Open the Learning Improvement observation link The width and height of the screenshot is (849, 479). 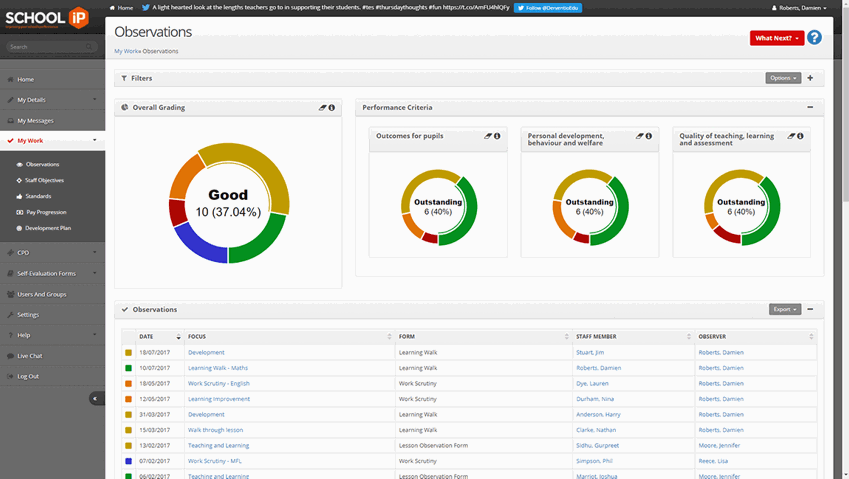point(219,399)
